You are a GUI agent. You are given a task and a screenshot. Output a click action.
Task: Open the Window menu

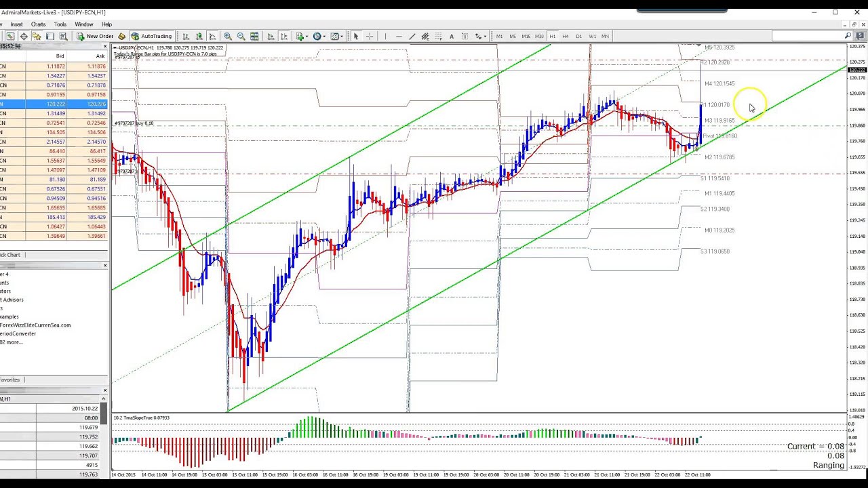[84, 24]
